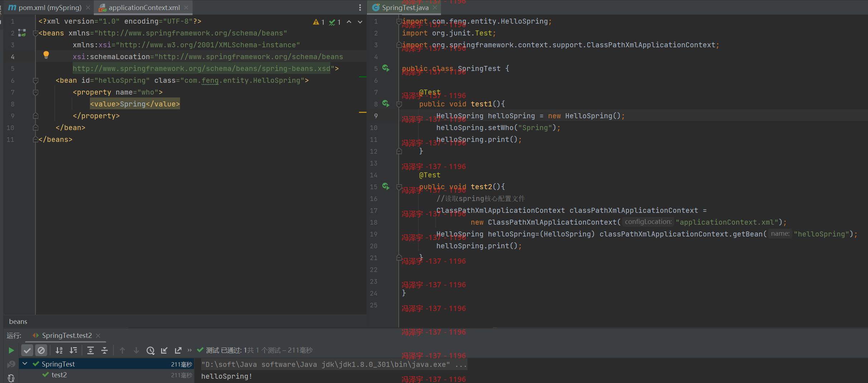Screen dimensions: 868x383
Task: Click the green error stripe marker in XML editor
Action: point(363,77)
